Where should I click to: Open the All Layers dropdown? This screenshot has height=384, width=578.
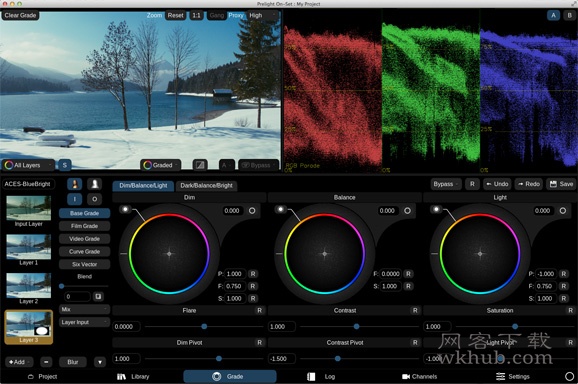point(28,165)
